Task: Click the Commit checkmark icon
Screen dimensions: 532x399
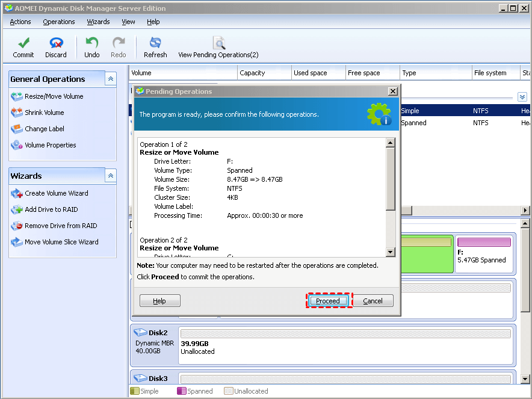Action: 23,43
